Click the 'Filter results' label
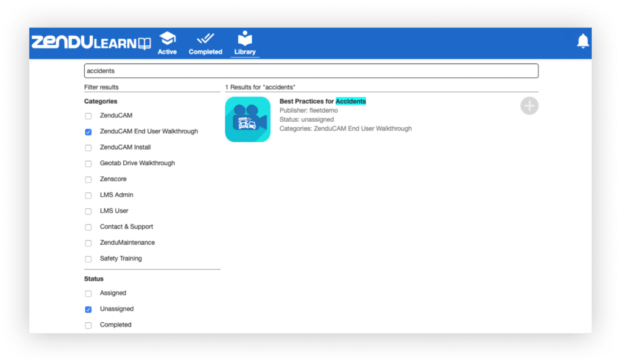Screen dimensions: 621x364 (x=101, y=87)
